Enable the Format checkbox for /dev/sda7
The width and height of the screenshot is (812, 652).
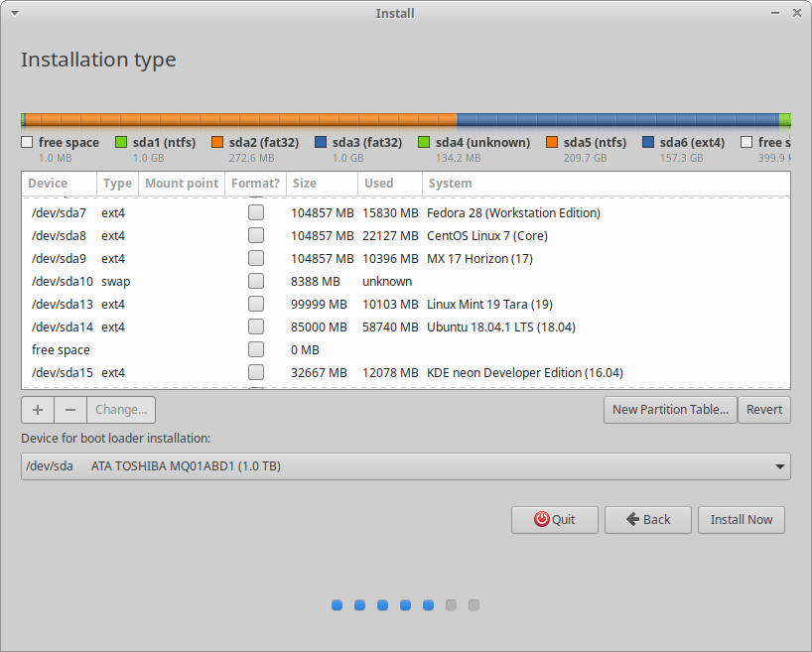coord(256,212)
